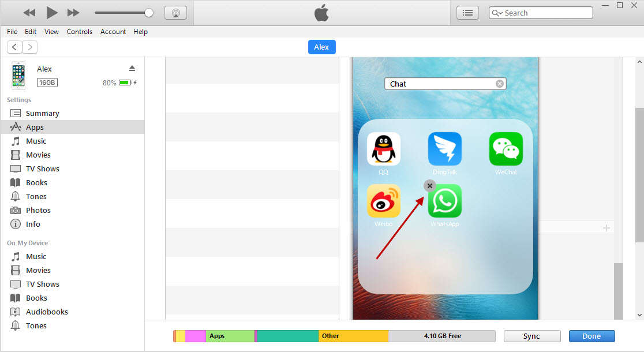Open the Edit menu
Image resolution: width=644 pixels, height=352 pixels.
pyautogui.click(x=31, y=32)
